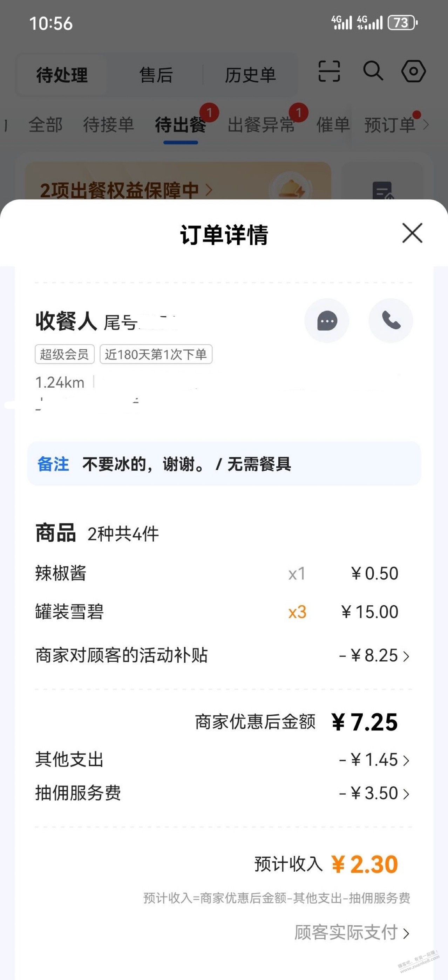Open the search magnifier icon
This screenshot has width=448, height=980.
tap(373, 71)
